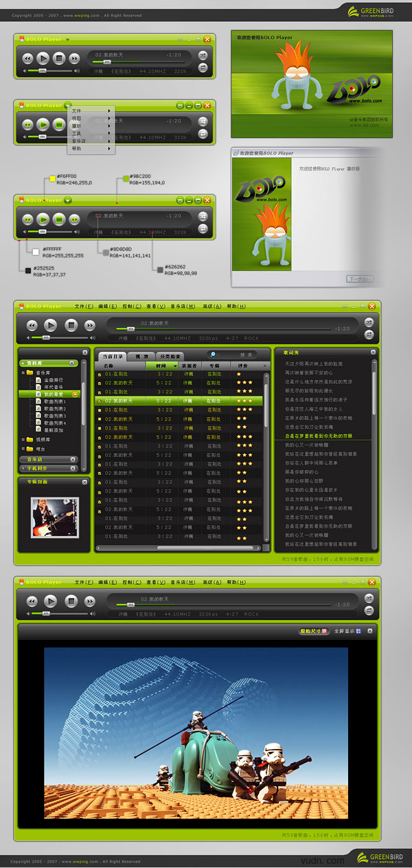The image size is (412, 868).
Task: Collapse the 音乐库 tree node
Action: point(23,372)
